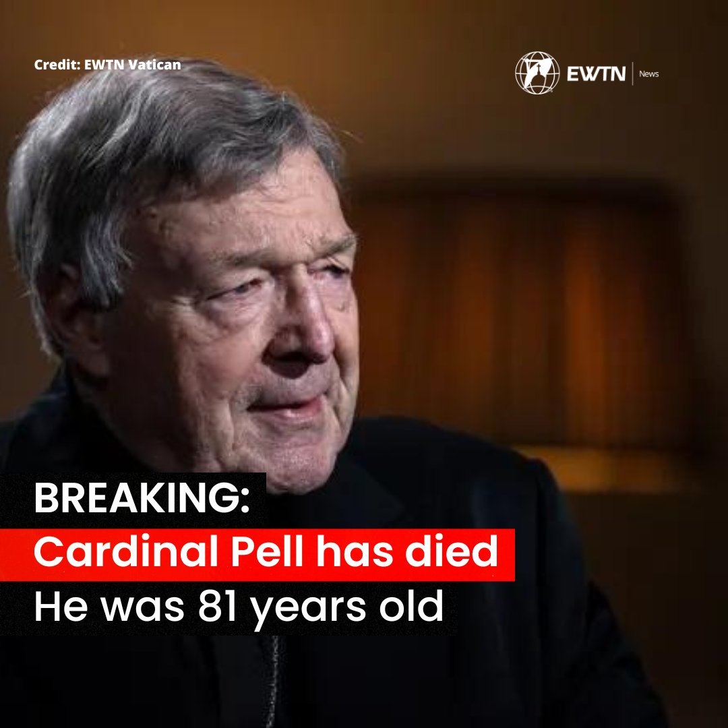Click the words years old in the subtitle
Viewport: 728px width, 728px height.
pos(347,607)
